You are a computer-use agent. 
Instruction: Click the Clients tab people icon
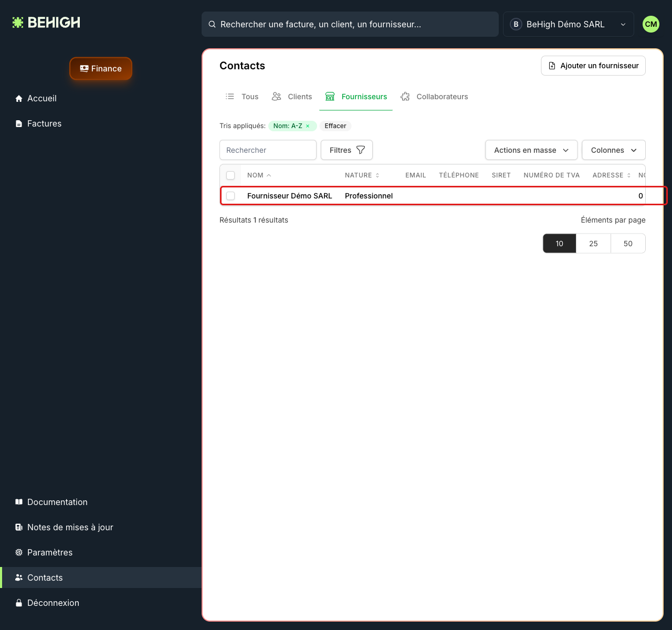click(x=277, y=97)
